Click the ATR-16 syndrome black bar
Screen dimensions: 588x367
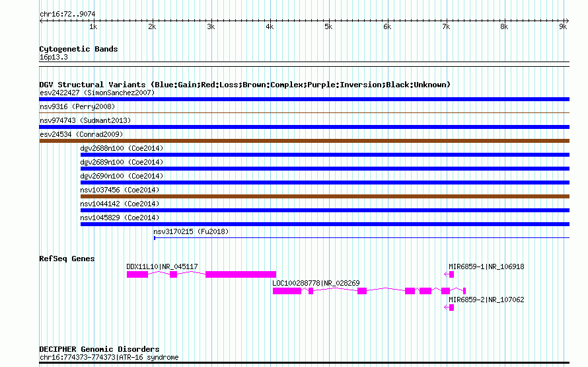click(x=304, y=363)
